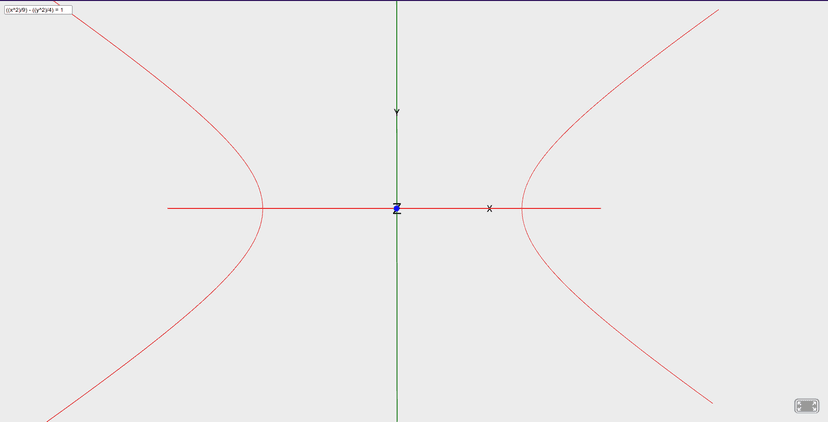Click the red axis between Z and X labels

(x=445, y=208)
